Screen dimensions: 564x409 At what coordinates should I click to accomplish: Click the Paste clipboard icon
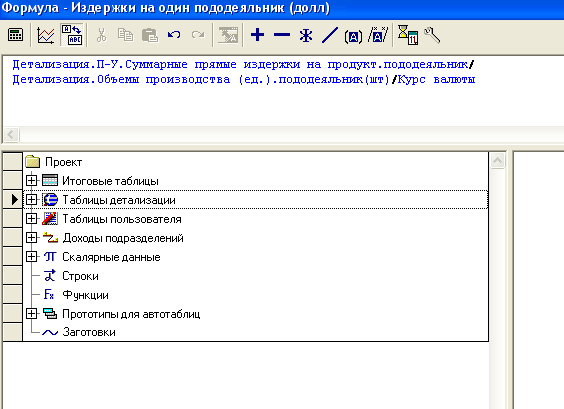[150, 35]
